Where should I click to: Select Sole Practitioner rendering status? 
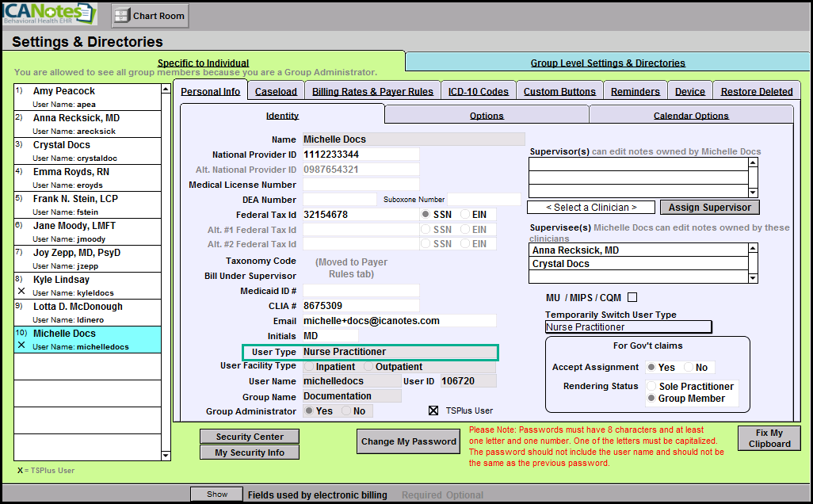coord(652,387)
